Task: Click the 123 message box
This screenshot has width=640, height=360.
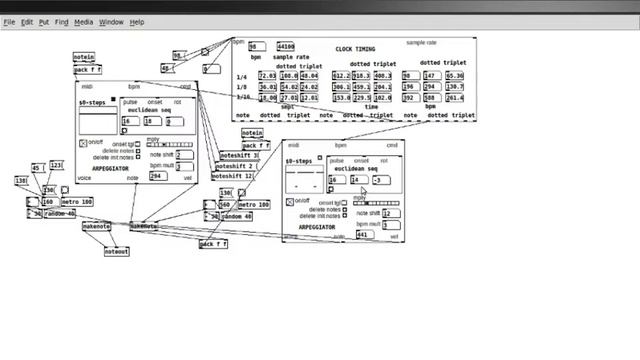Action: 56,165
